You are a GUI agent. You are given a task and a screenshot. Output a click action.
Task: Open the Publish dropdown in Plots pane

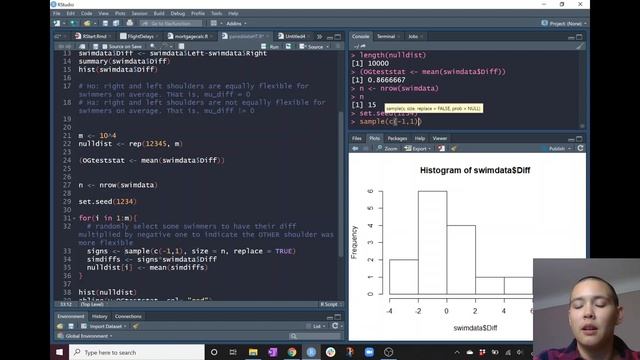pos(569,149)
